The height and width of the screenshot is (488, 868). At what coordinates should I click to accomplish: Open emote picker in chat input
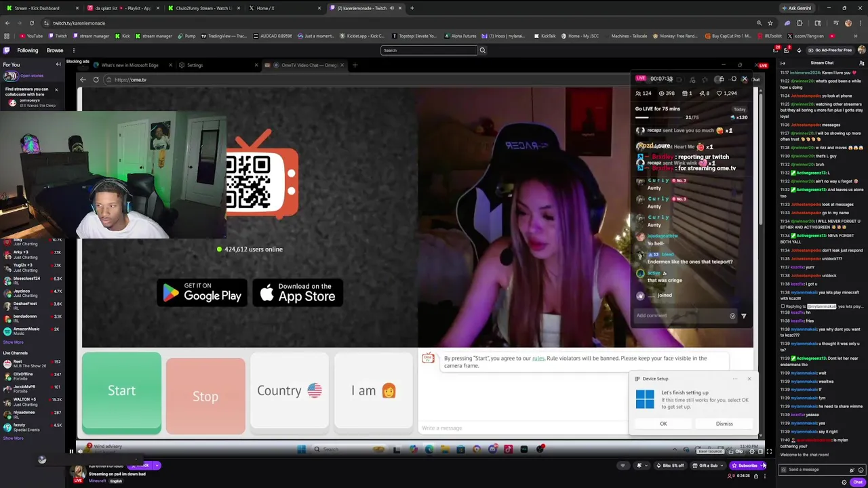(x=861, y=470)
